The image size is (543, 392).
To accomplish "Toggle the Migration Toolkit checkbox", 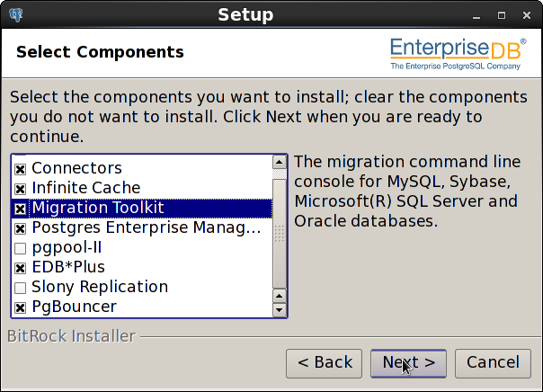I will click(20, 209).
